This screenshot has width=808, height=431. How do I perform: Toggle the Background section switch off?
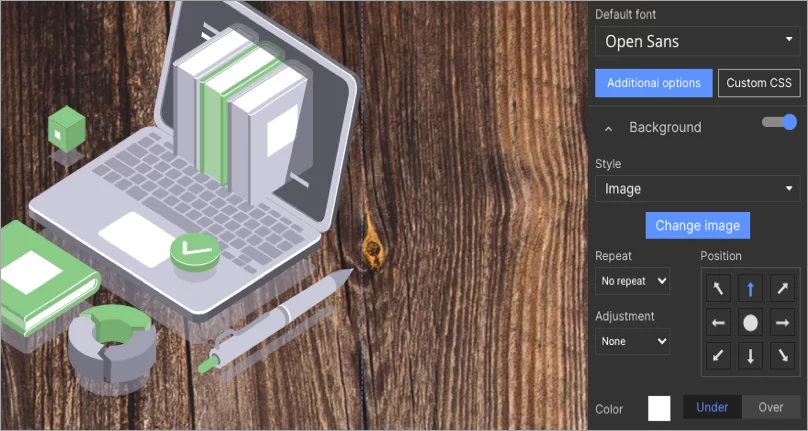coord(779,122)
